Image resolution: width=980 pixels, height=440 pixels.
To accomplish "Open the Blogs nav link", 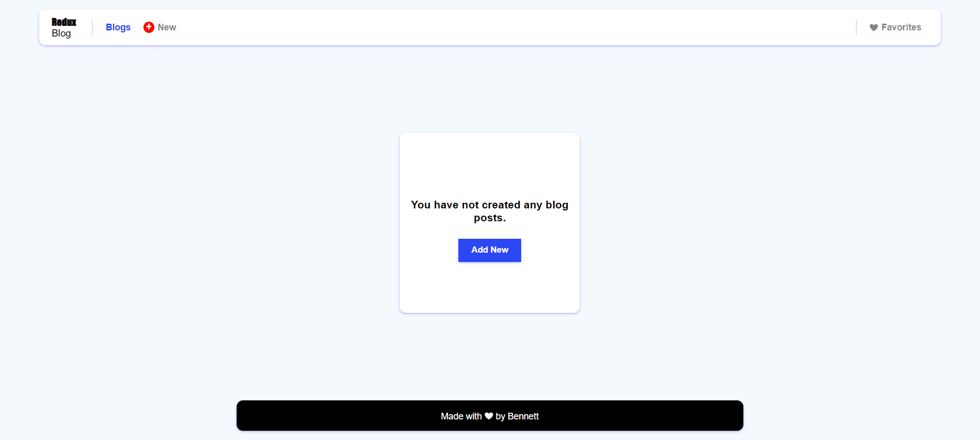I will pos(118,27).
